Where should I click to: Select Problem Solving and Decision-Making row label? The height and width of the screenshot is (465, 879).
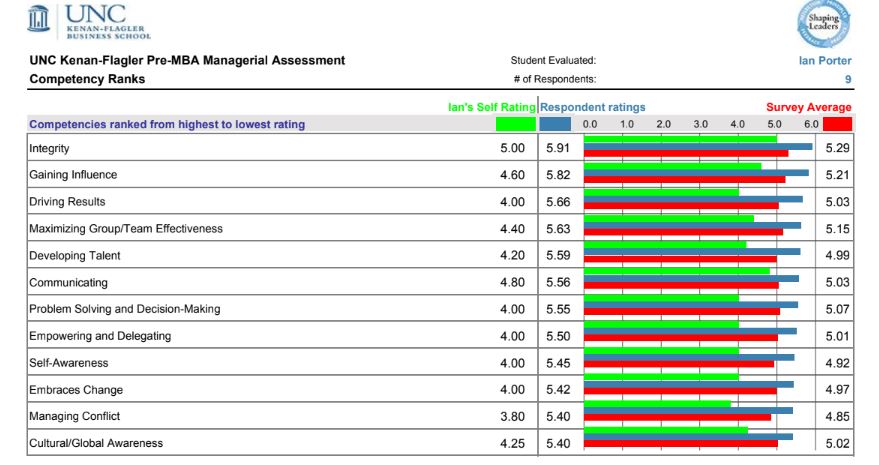coord(124,309)
